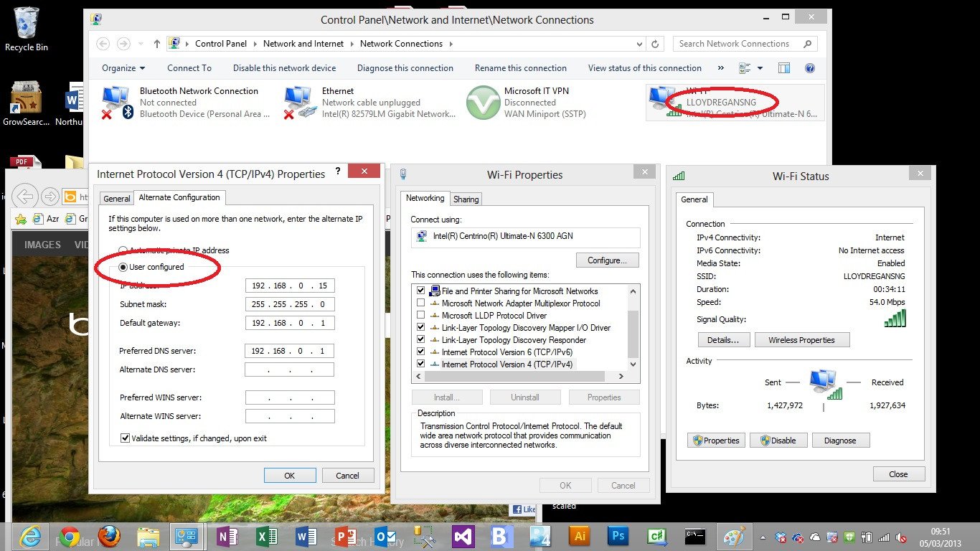Launch Firefox from the taskbar
The height and width of the screenshot is (551, 980).
click(108, 537)
